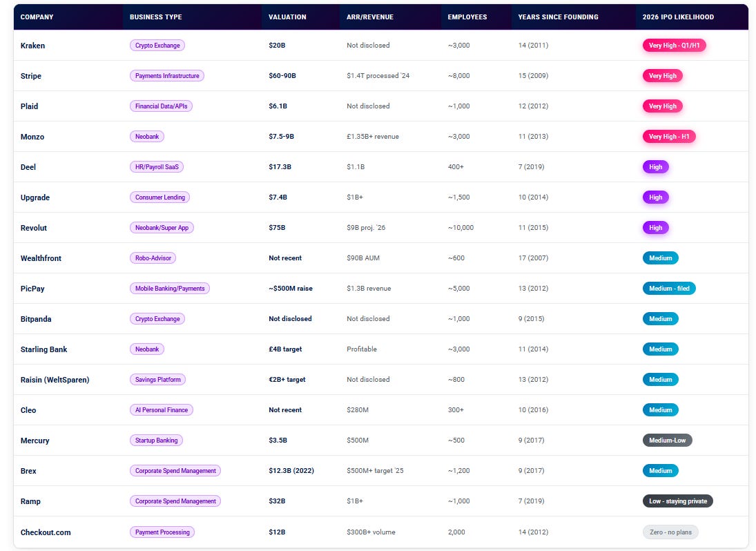
Task: Click Wealthfront's Medium badge
Action: click(661, 258)
